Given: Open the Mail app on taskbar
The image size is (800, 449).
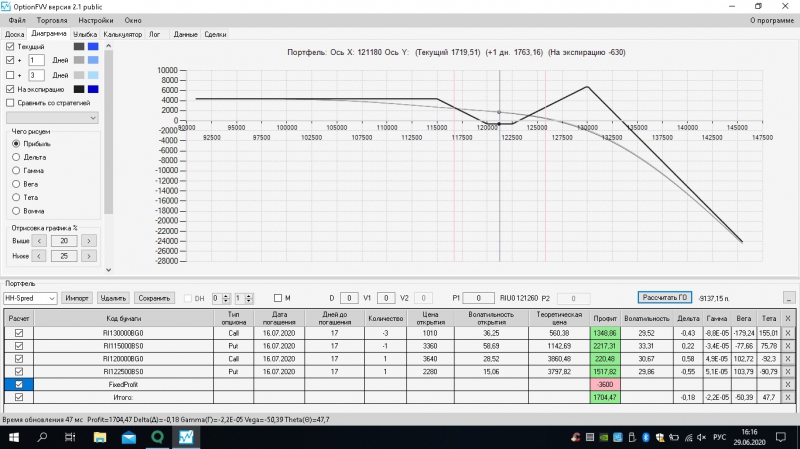Looking at the screenshot, I should [x=129, y=437].
